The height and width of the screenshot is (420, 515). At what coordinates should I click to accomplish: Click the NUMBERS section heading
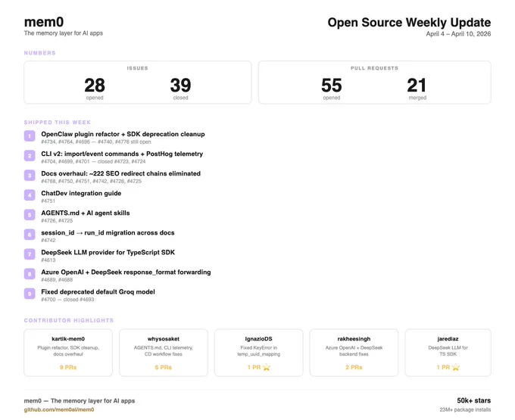tap(39, 53)
